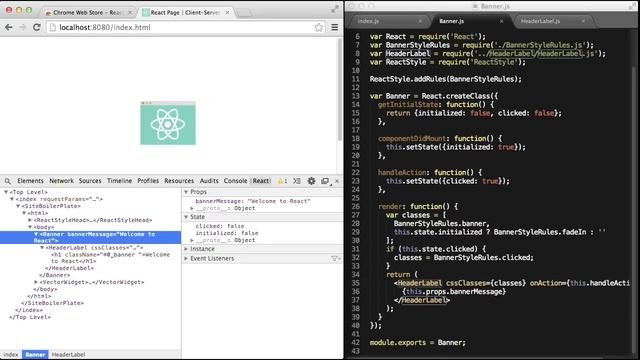Click the browser fullscreen arrows icon
The height and width of the screenshot is (360, 640).
click(x=335, y=9)
